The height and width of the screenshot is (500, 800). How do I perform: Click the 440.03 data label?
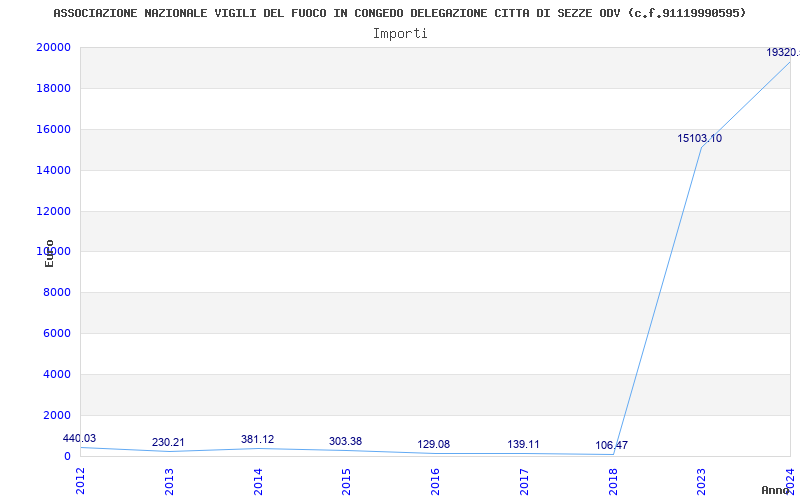[x=79, y=438]
